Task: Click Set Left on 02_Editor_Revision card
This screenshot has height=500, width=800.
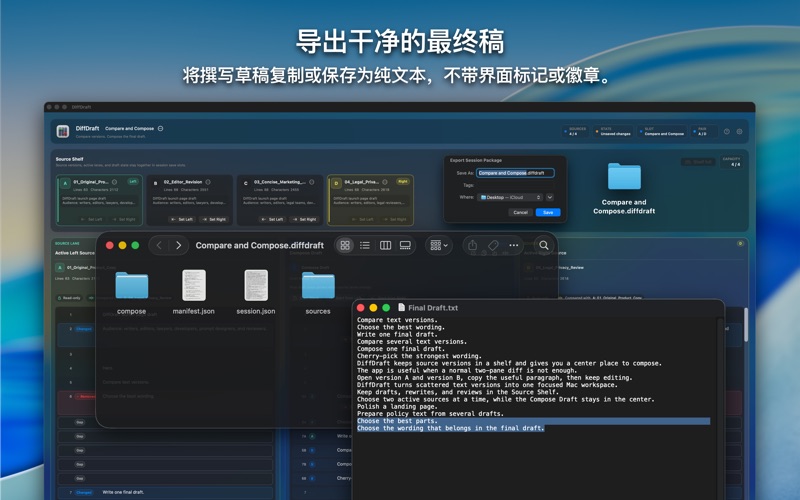Action: [x=182, y=219]
